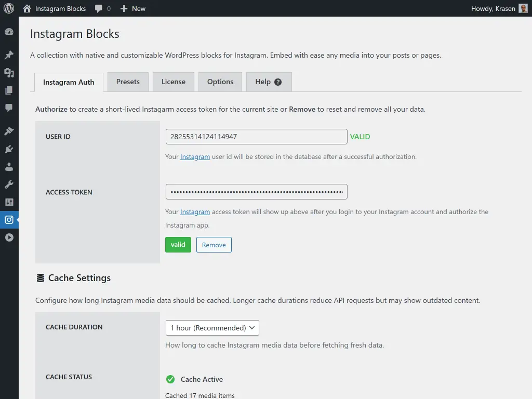The width and height of the screenshot is (532, 399).
Task: Open the comments counter in the top bar
Action: click(102, 8)
